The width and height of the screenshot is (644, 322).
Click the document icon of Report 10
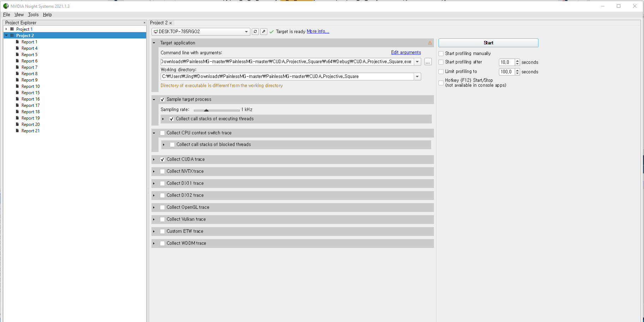(x=17, y=86)
